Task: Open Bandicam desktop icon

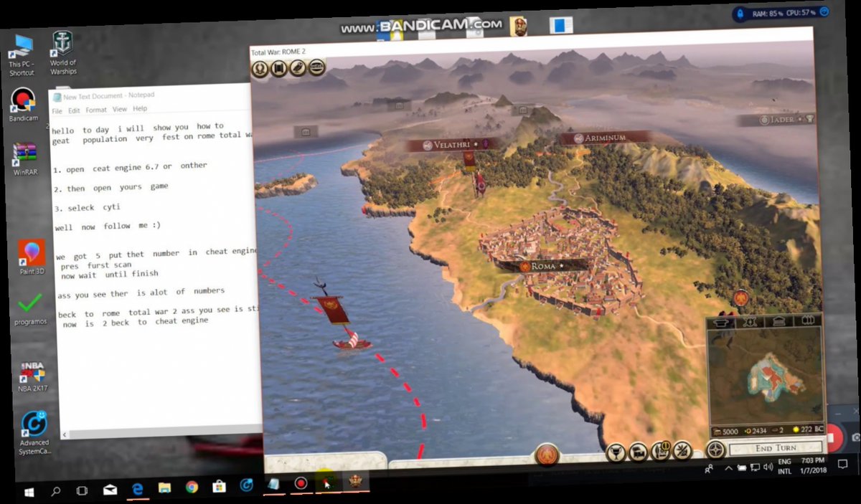Action: pyautogui.click(x=23, y=105)
